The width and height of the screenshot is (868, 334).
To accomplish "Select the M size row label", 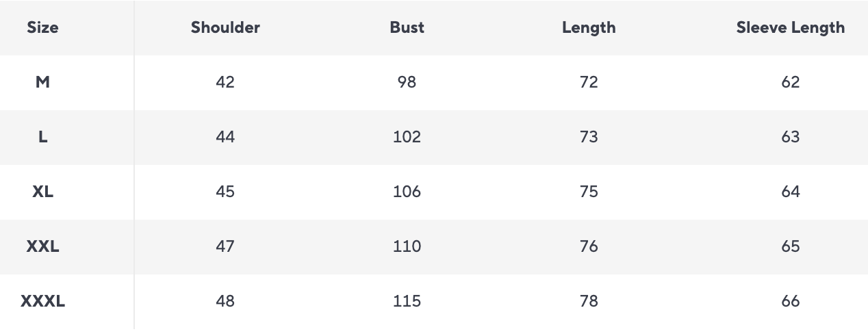I will (x=42, y=82).
